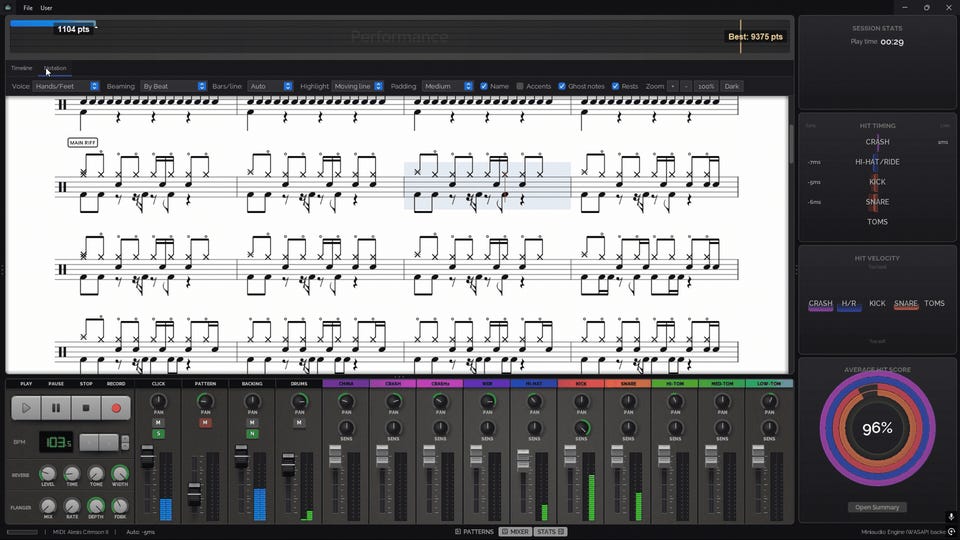960x540 pixels.
Task: Click the Kick channel header label
Action: point(581,384)
